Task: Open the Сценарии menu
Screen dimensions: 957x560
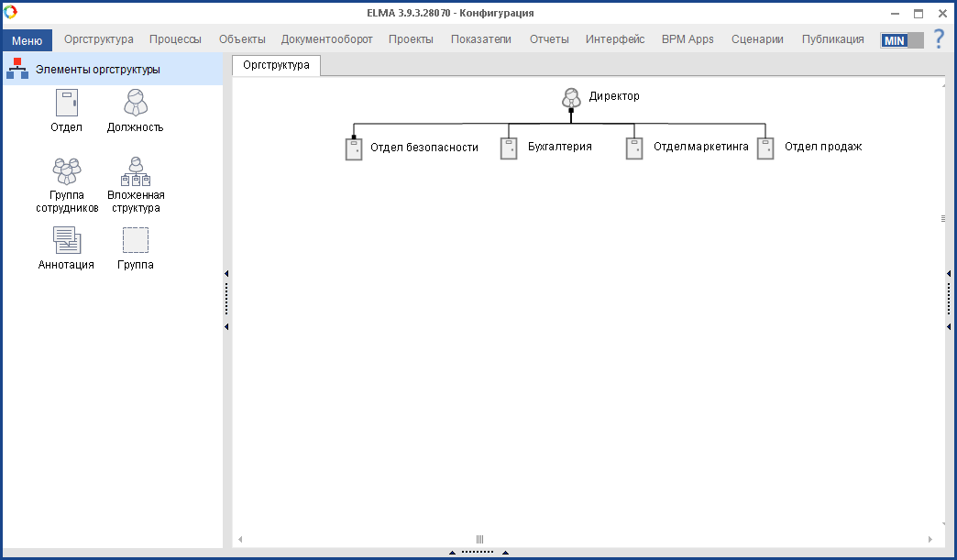Action: point(757,39)
